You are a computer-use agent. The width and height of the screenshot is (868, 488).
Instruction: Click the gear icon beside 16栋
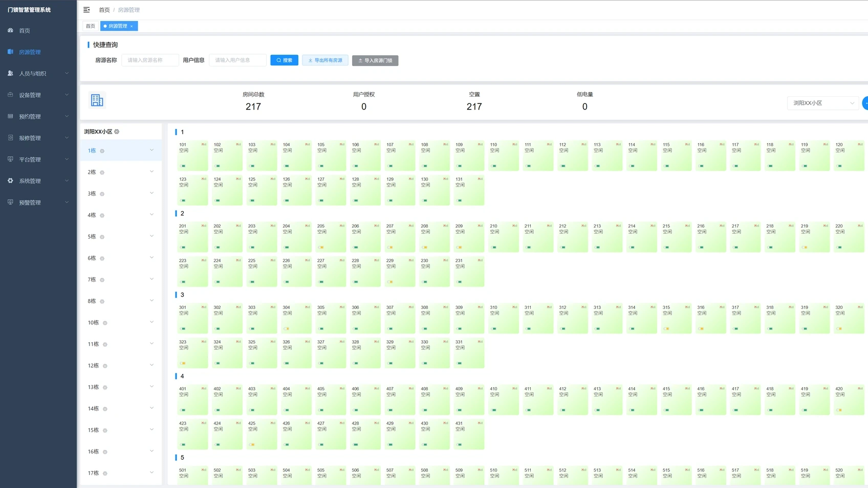(105, 452)
